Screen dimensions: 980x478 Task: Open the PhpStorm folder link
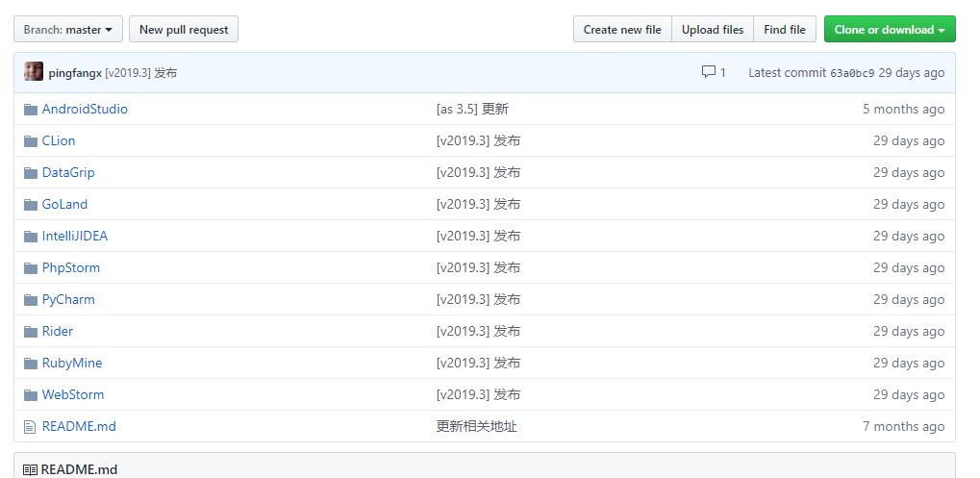[x=71, y=268]
